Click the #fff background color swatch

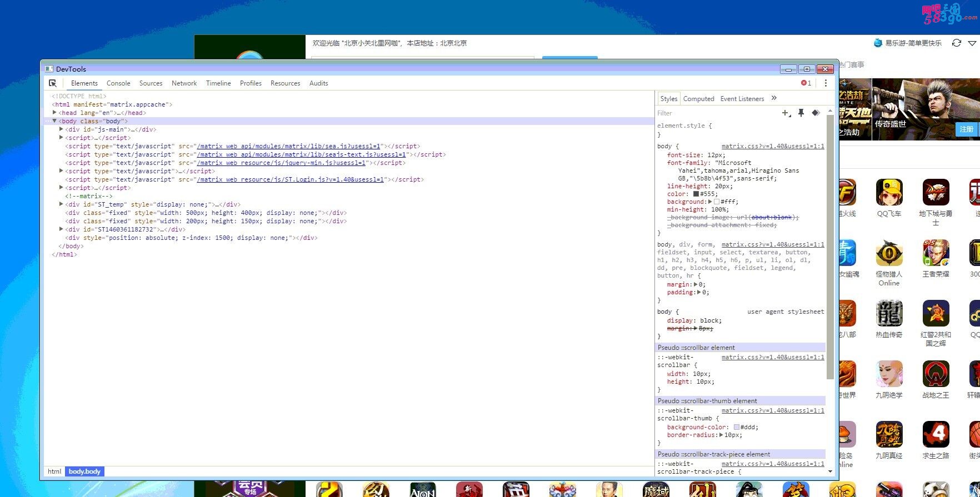click(x=717, y=202)
